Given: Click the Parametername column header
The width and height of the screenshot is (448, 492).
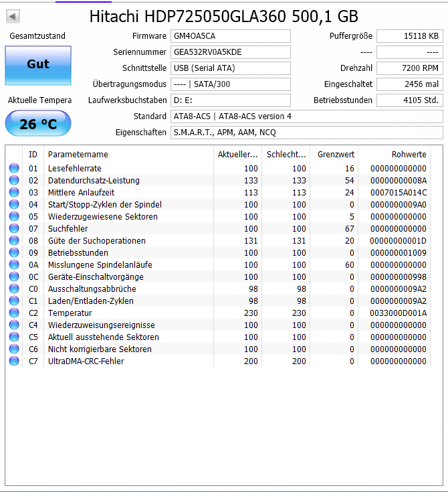Looking at the screenshot, I should [x=128, y=155].
